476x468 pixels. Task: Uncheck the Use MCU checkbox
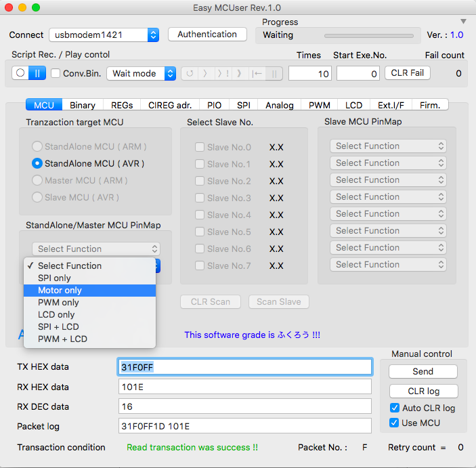[394, 423]
